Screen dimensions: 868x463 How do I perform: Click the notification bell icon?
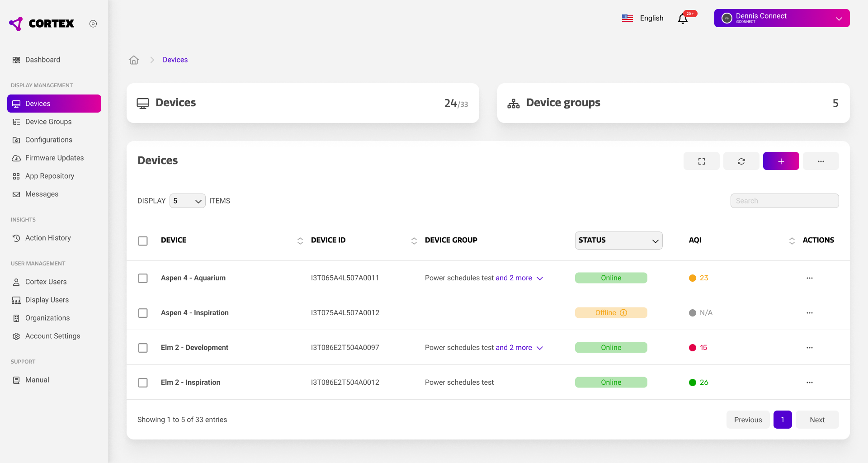click(x=683, y=19)
